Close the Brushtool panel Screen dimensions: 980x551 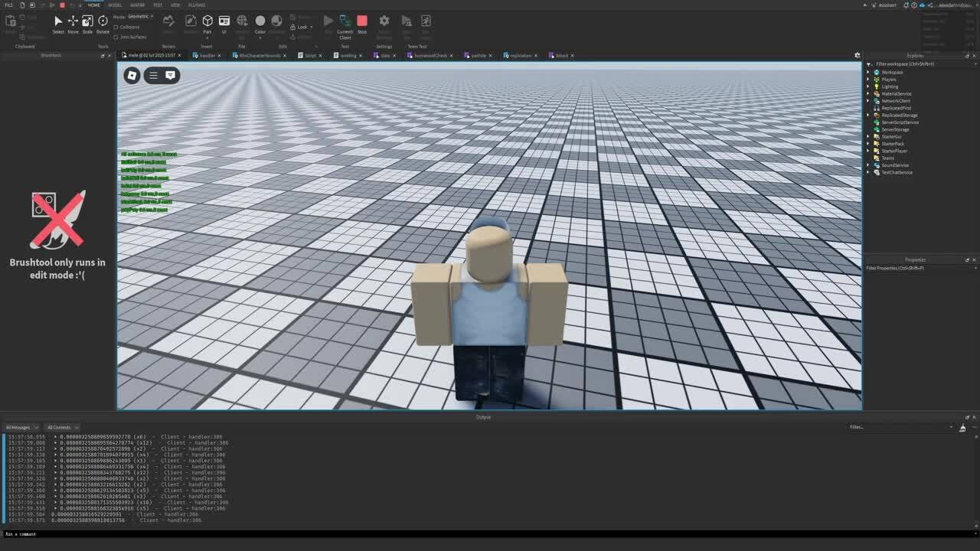[x=111, y=55]
